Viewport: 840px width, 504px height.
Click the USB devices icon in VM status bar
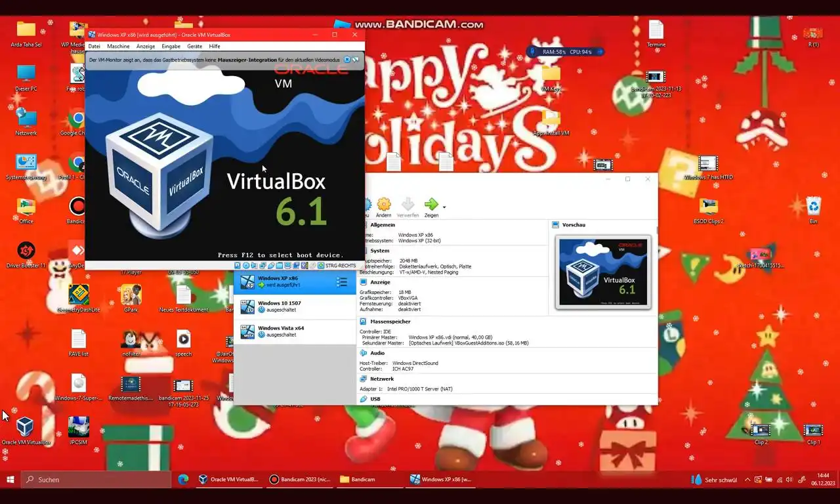tap(271, 266)
